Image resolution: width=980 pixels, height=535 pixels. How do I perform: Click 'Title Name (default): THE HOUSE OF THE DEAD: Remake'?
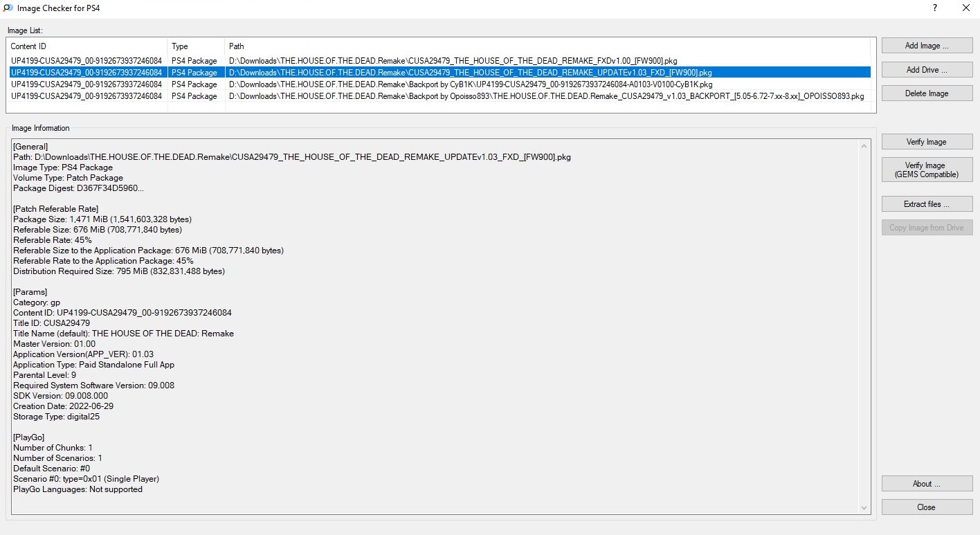click(x=123, y=334)
